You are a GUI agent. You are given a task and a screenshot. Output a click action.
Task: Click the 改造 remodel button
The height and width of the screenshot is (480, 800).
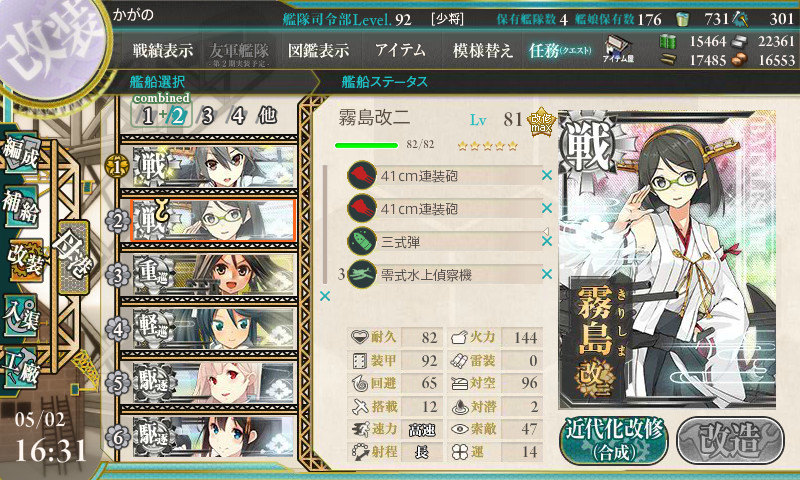click(x=730, y=440)
